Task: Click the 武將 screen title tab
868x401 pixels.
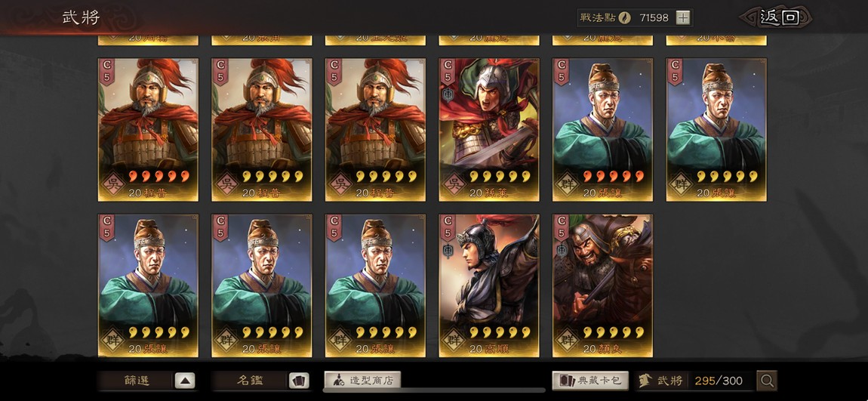Action: pyautogui.click(x=81, y=17)
